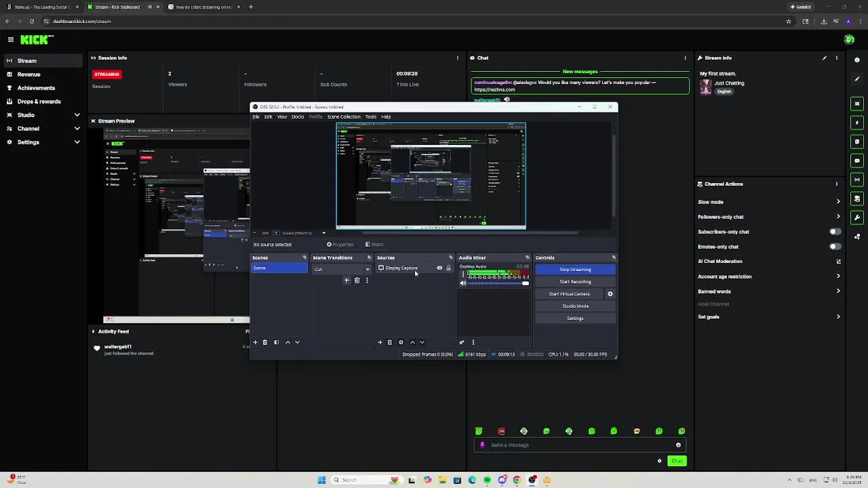Mute Desktop Audio speaker icon
868x488 pixels.
pos(463,283)
